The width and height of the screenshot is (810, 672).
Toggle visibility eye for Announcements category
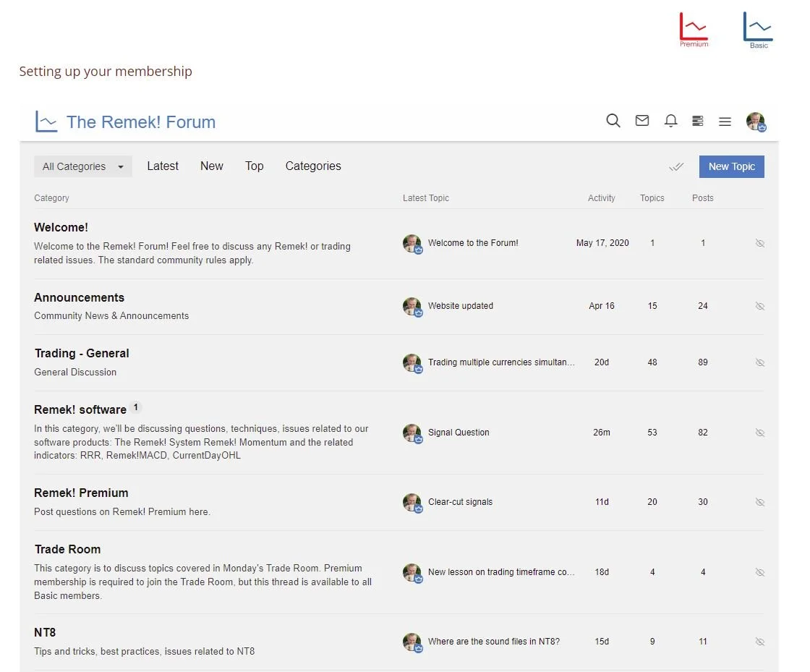pos(760,306)
